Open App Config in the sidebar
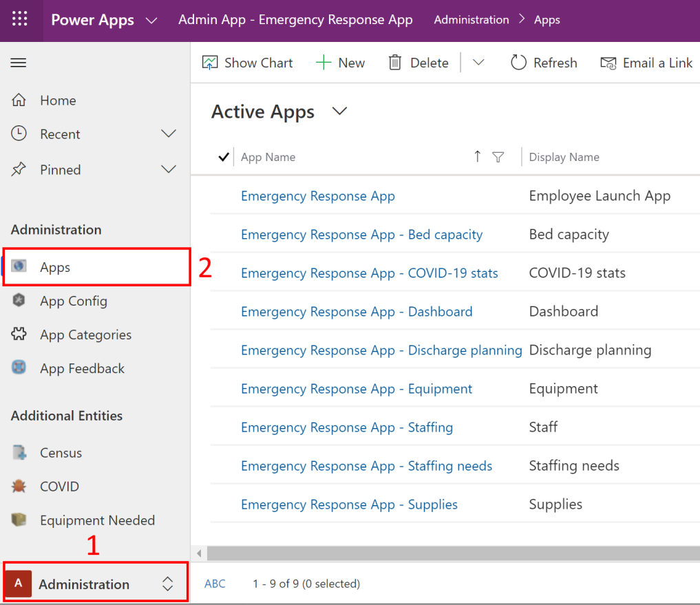Screen dimensions: 700x605 tap(74, 301)
